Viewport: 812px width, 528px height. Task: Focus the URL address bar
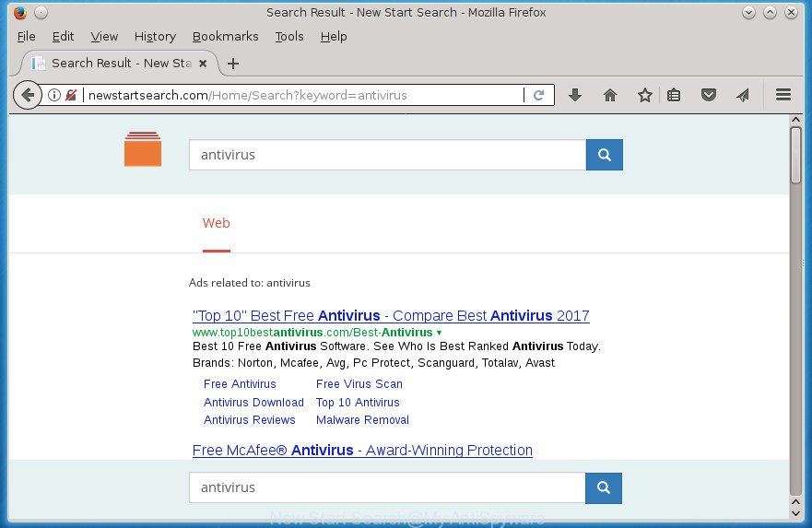click(x=303, y=95)
